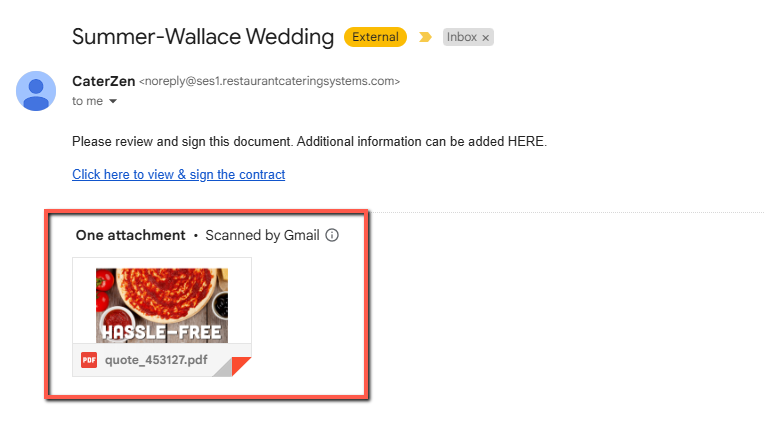Screen dimensions: 764x421
Task: Click the quote_453127.pdf file name
Action: pyautogui.click(x=156, y=360)
